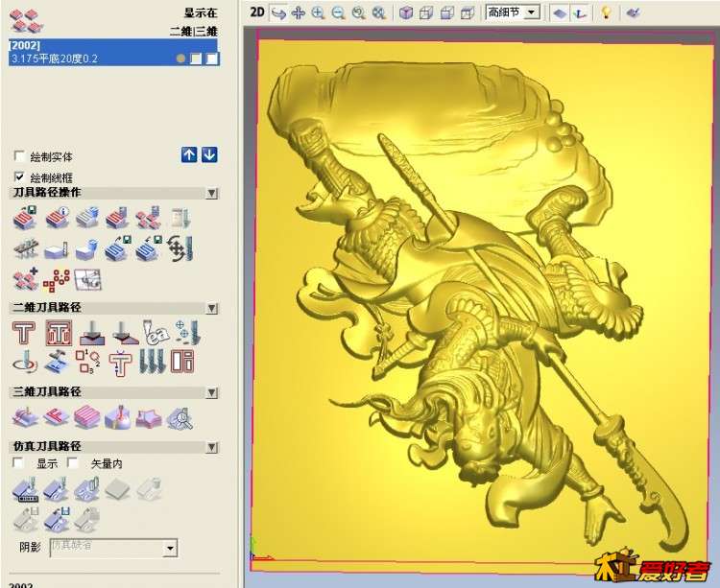Click the zoom in magnifier icon

318,12
